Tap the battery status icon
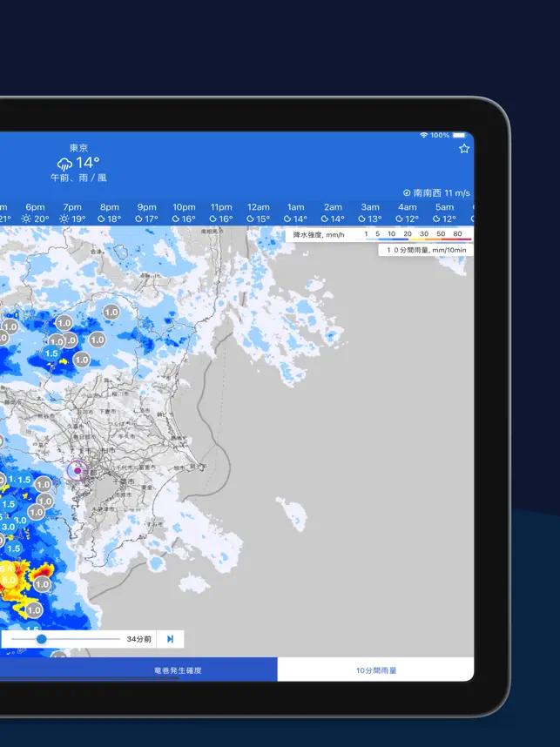 [x=459, y=135]
